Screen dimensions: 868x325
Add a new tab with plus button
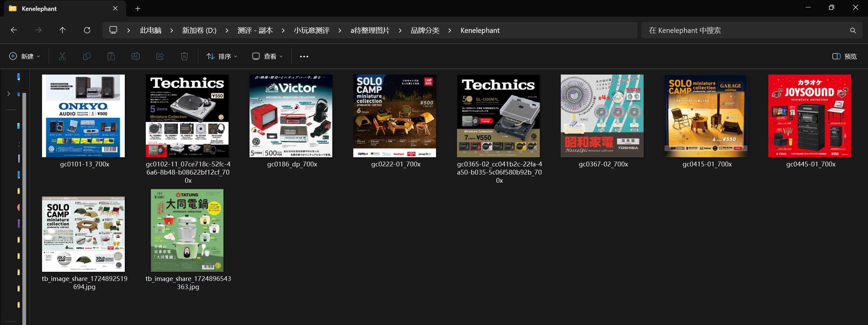(138, 8)
